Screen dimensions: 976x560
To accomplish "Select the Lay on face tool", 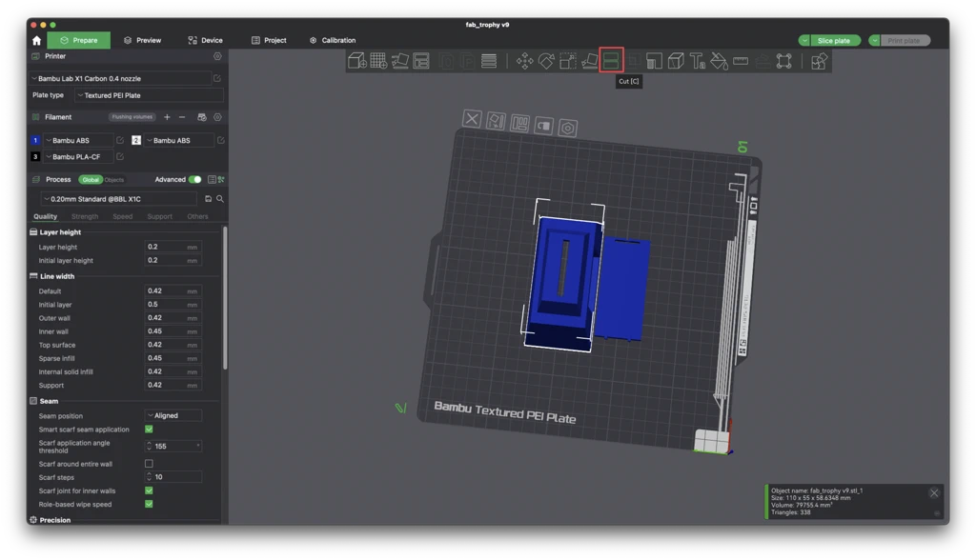I will tap(589, 60).
